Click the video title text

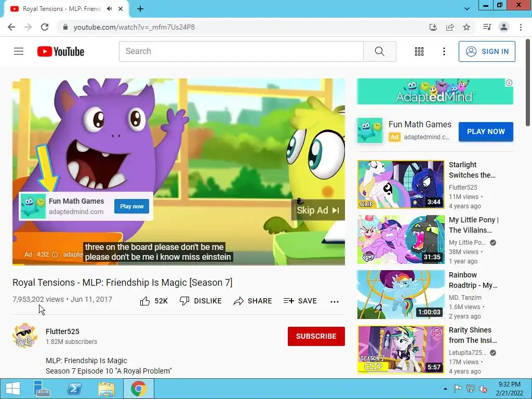(123, 283)
